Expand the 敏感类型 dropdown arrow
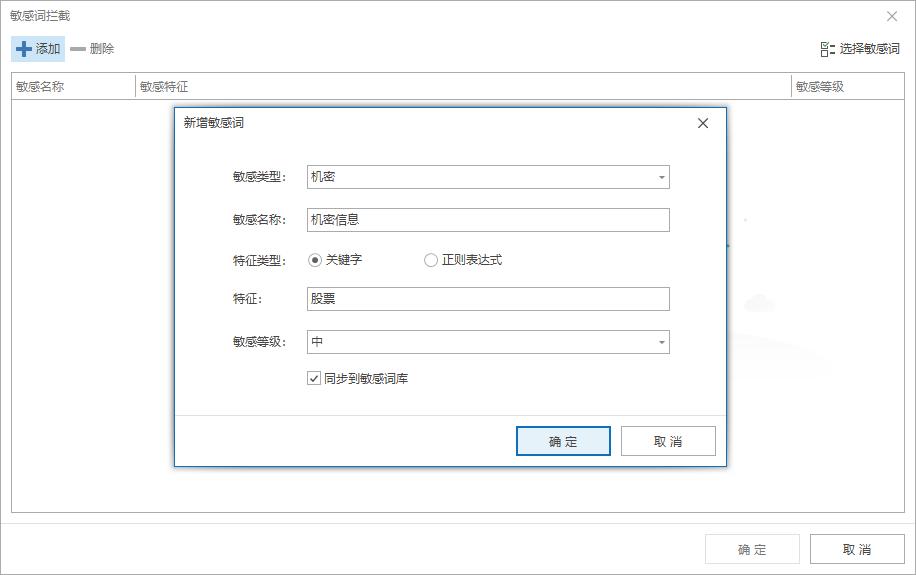 tap(661, 178)
